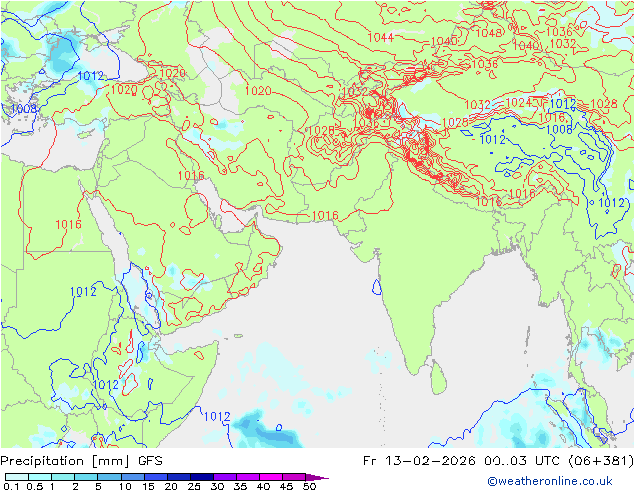Pick the 25–30 mm navy legend swatch

point(201,477)
